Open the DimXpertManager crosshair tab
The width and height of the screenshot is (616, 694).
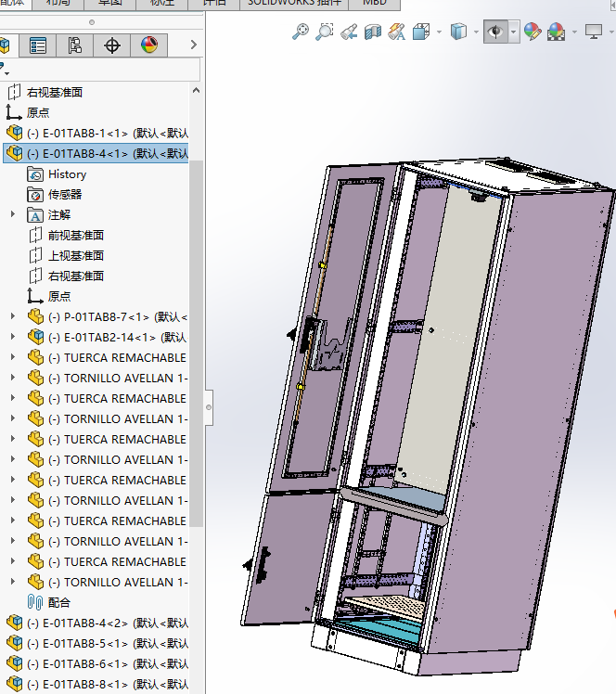(x=112, y=45)
